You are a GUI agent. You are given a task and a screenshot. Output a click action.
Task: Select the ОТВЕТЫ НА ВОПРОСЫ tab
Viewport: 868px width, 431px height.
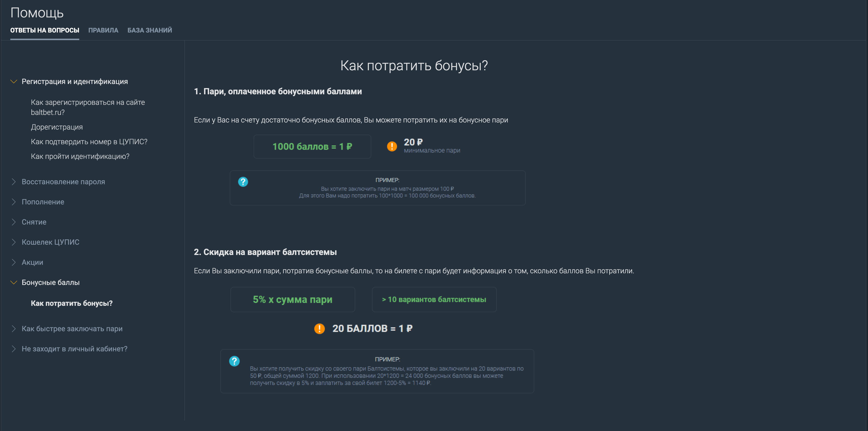tap(45, 30)
